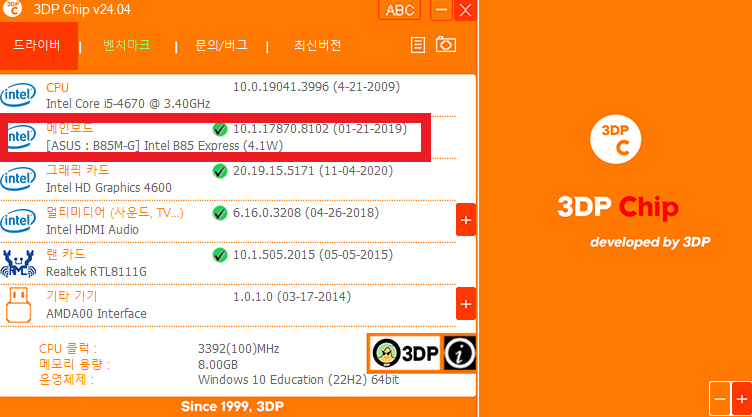Click the CPU clock value '3392(100)MHz'
Screen dimensions: 752x417
[239, 349]
